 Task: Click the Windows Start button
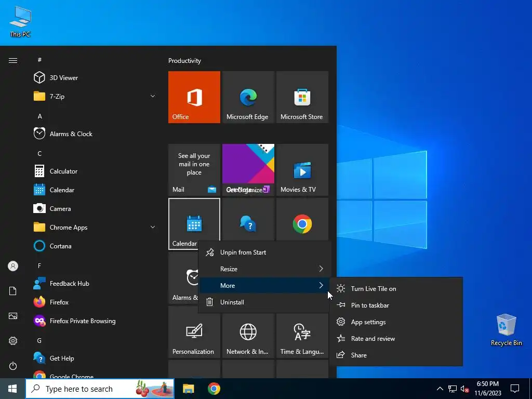(x=12, y=389)
